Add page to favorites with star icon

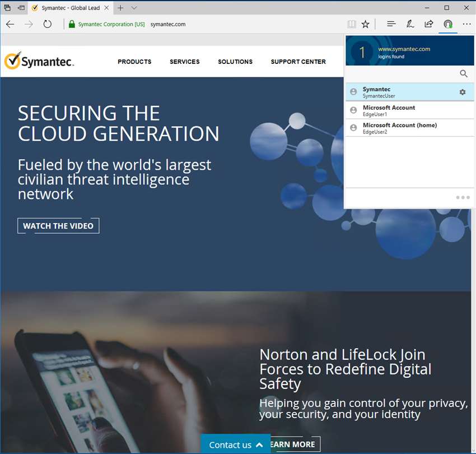[366, 24]
